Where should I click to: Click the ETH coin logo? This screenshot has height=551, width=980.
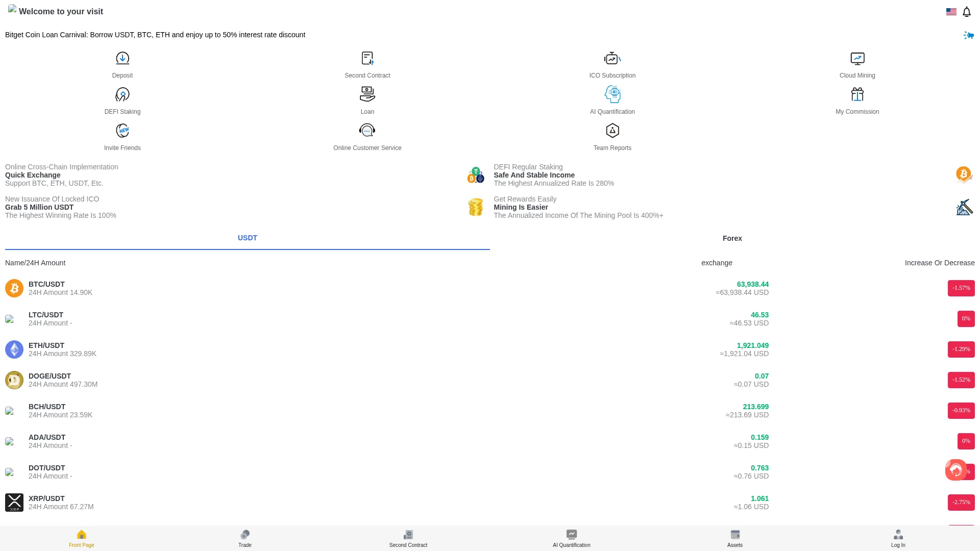[x=14, y=349]
